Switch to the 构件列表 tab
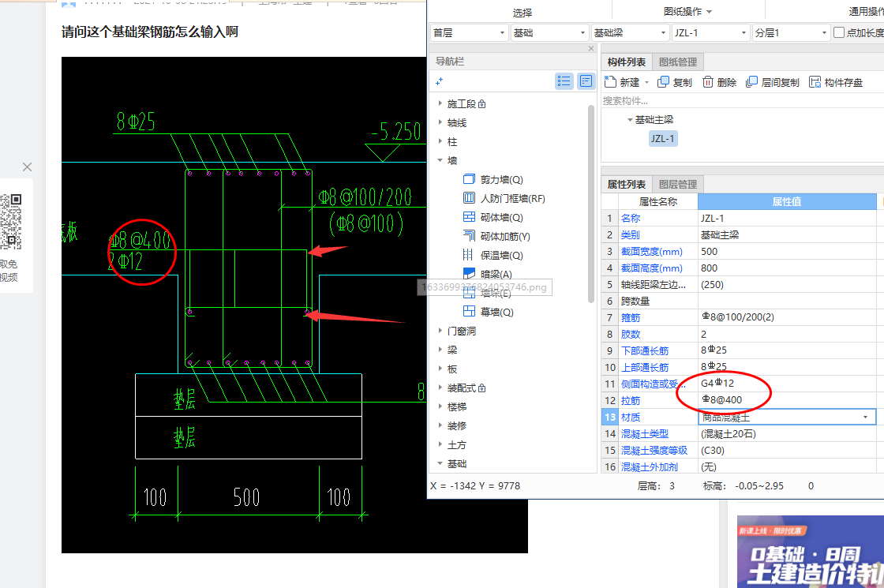 point(627,62)
